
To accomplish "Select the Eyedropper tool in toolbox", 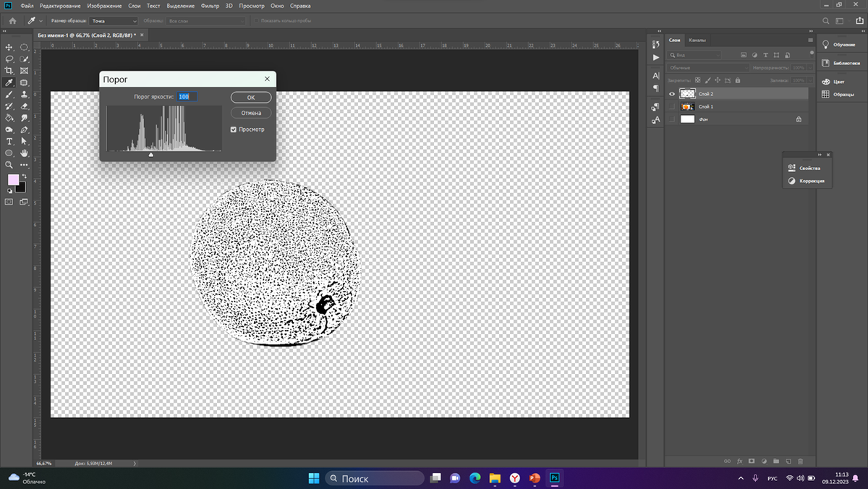I will tap(9, 82).
